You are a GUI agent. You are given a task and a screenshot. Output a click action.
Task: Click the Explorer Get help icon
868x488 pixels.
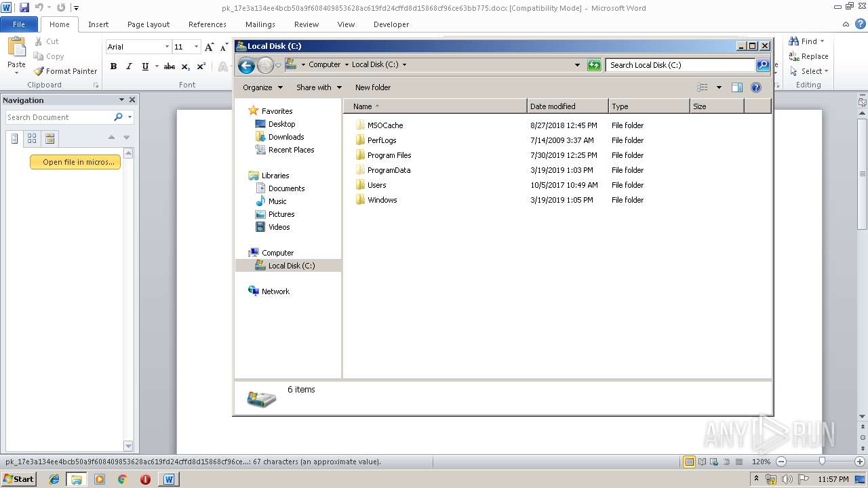[756, 87]
